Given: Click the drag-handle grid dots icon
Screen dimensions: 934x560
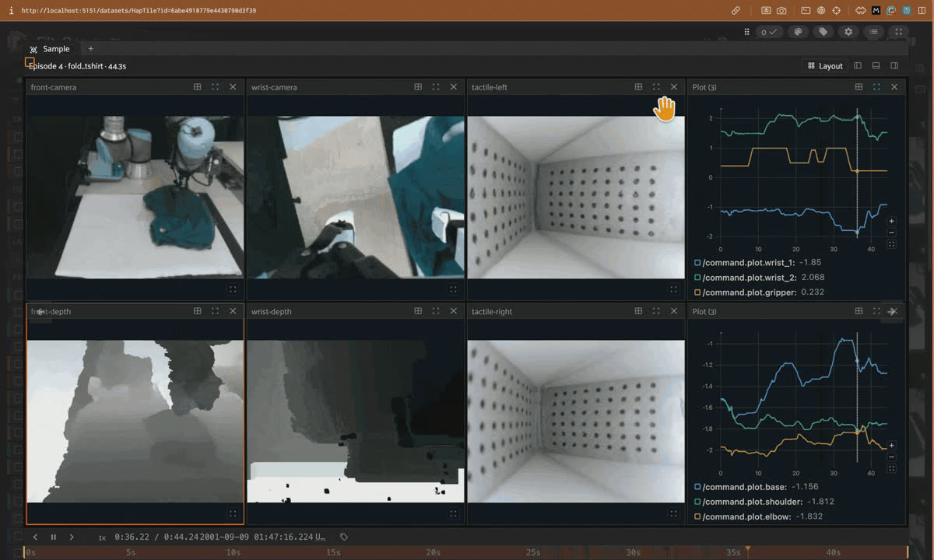Looking at the screenshot, I should [x=747, y=32].
